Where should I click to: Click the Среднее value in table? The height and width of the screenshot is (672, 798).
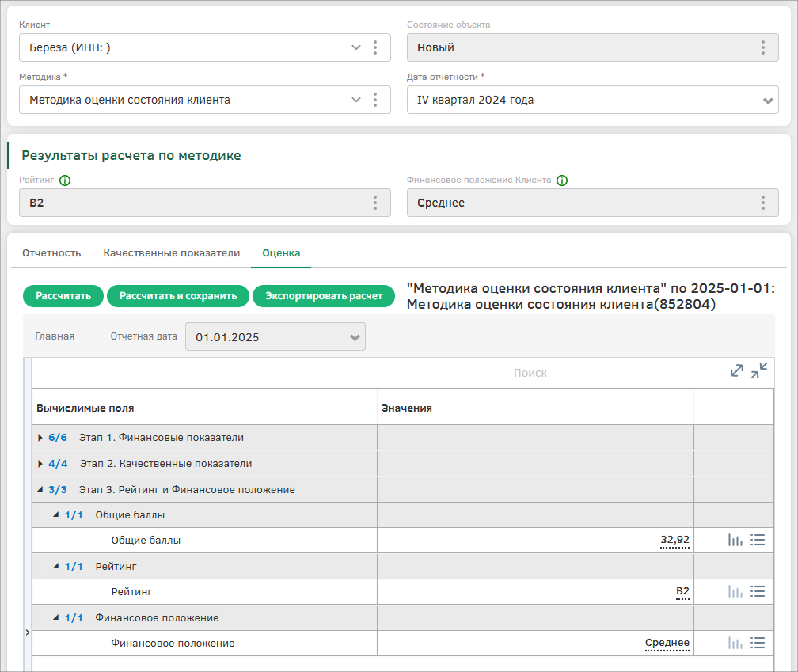(x=667, y=643)
